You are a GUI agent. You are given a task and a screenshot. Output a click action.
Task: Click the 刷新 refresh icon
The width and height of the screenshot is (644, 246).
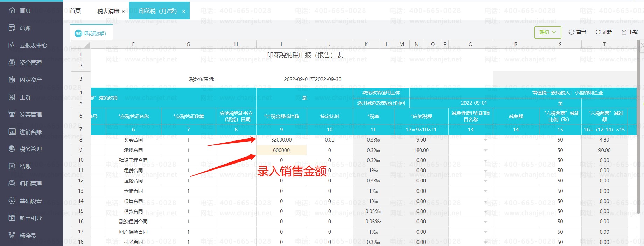598,32
